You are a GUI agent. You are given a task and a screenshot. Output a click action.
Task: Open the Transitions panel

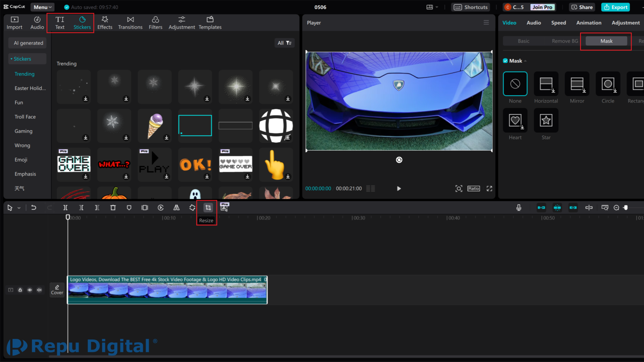point(130,23)
